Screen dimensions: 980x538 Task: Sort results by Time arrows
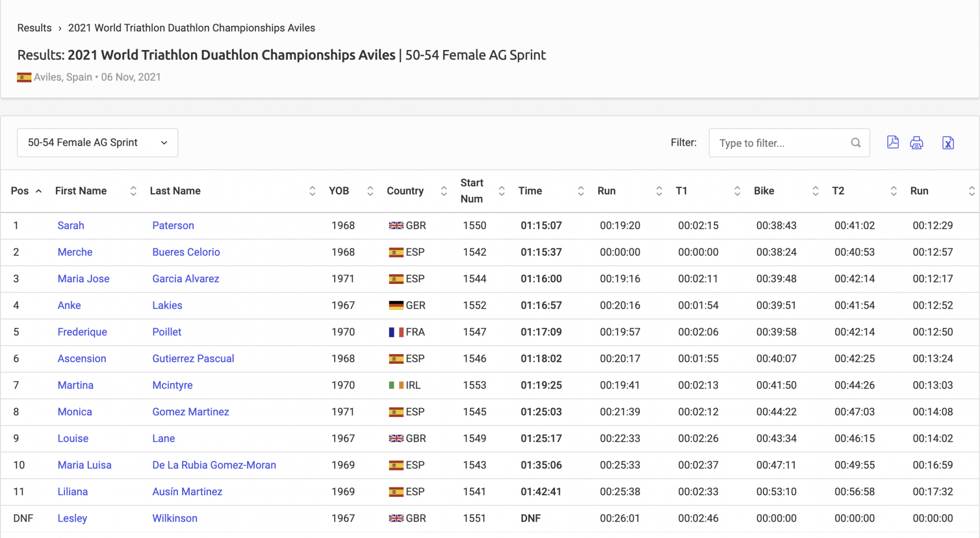coord(580,191)
